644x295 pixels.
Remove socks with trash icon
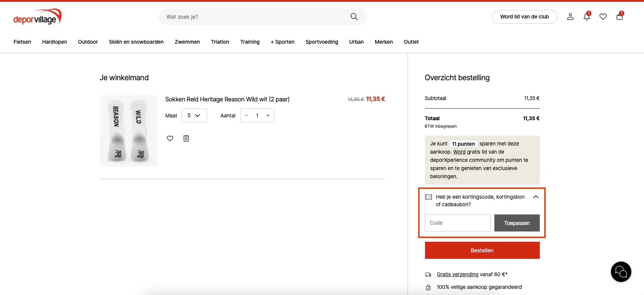(x=186, y=138)
